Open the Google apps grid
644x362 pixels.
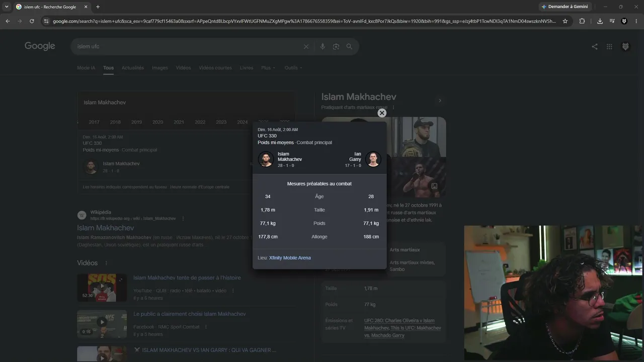pos(609,47)
